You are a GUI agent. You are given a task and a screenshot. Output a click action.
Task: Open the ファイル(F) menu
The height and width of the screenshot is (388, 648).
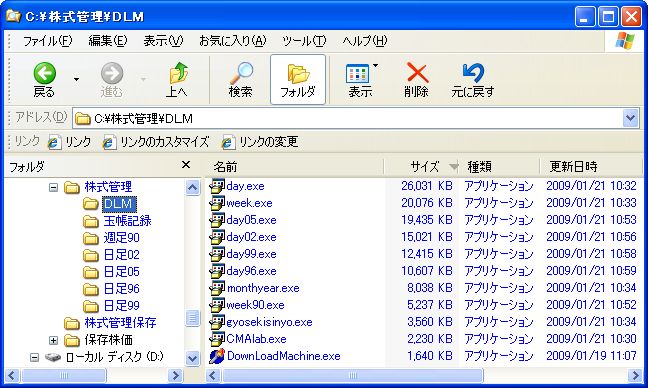[47, 40]
